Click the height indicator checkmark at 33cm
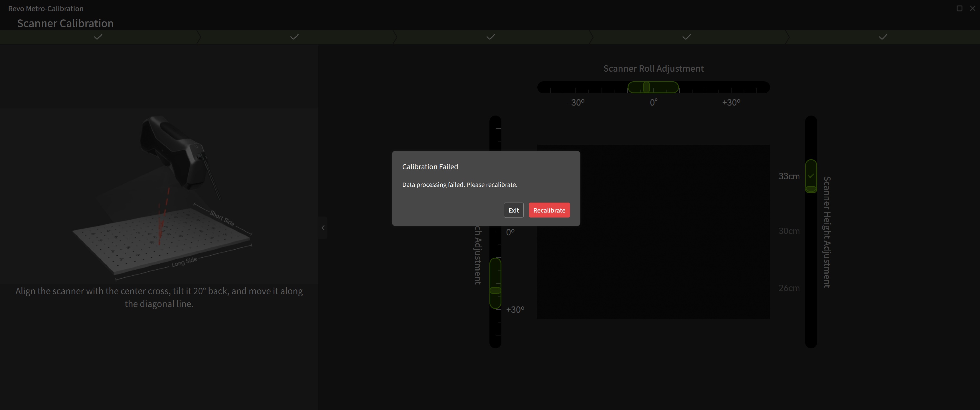This screenshot has width=980, height=410. pos(811,176)
